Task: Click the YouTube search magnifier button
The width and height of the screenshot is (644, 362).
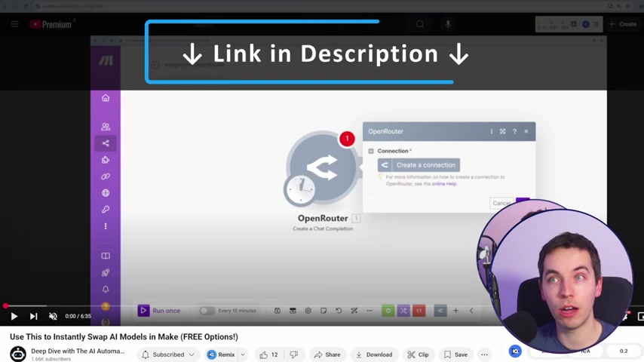Action: 420,24
